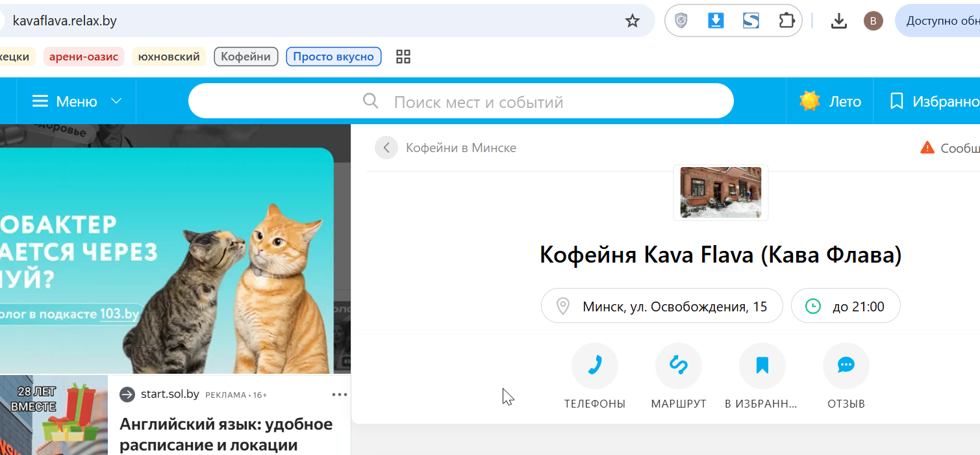Screen dimensions: 980x455
Task: Click the search magnifier icon
Action: point(370,101)
